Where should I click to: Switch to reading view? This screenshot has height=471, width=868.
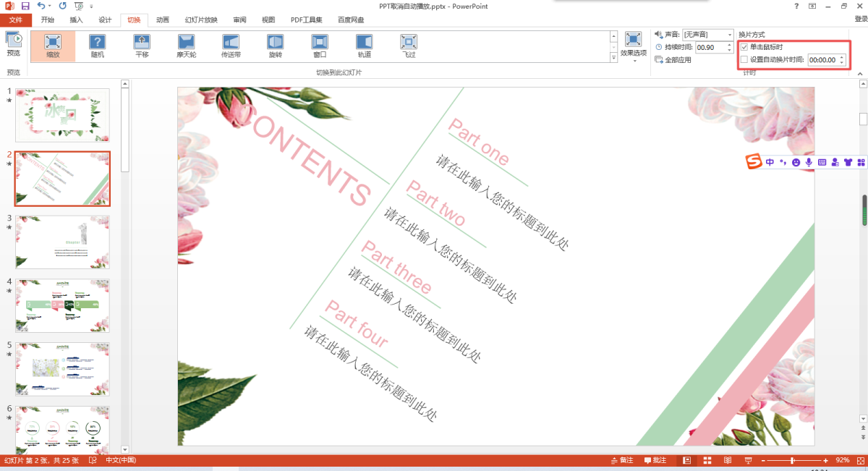727,460
